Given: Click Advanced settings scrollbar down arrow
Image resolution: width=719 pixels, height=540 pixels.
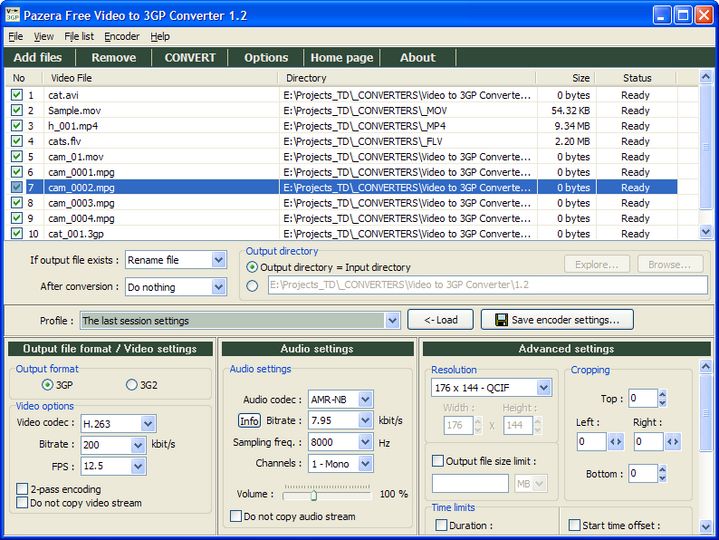Looking at the screenshot, I should tap(706, 526).
